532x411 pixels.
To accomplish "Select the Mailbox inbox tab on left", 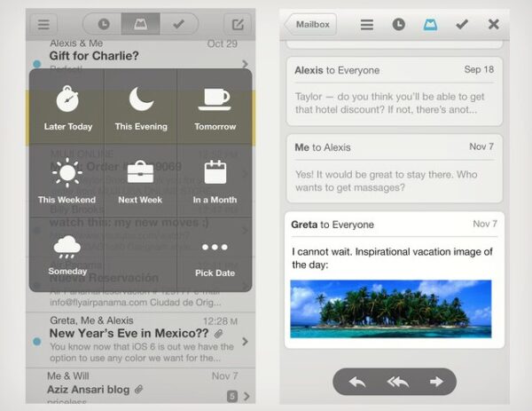I will (141, 24).
